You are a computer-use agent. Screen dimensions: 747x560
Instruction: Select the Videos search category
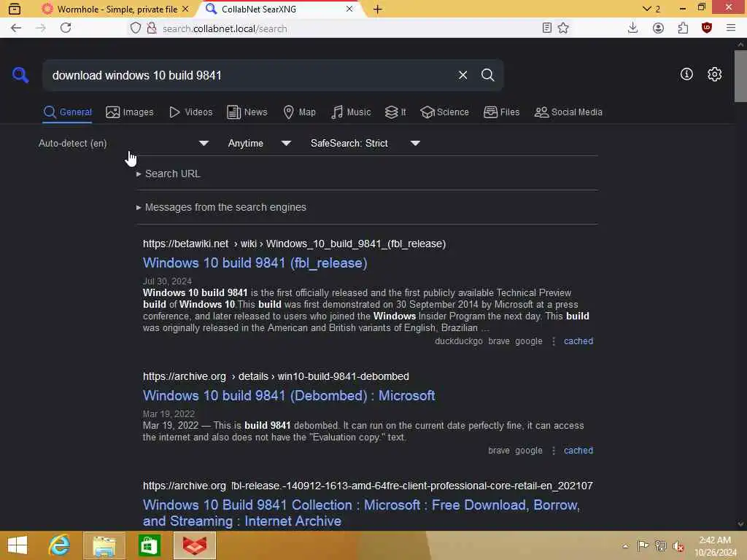click(190, 112)
